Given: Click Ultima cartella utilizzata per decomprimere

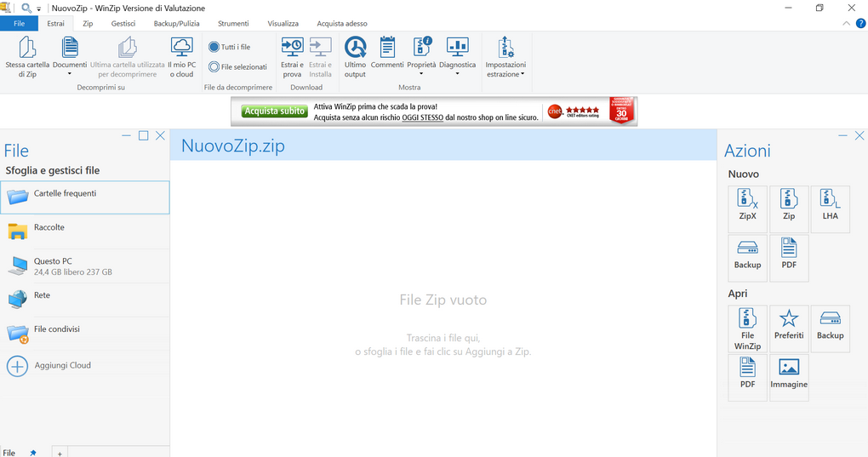Looking at the screenshot, I should pos(128,57).
